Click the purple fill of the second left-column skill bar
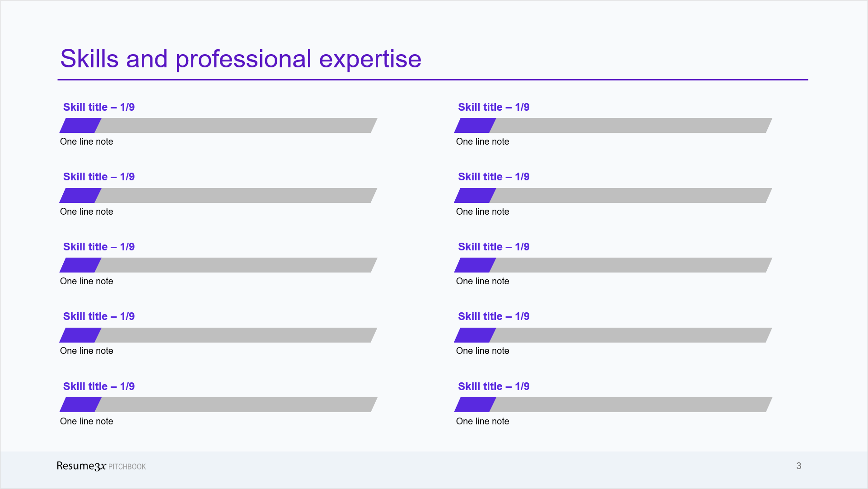The width and height of the screenshot is (868, 489). (x=80, y=196)
